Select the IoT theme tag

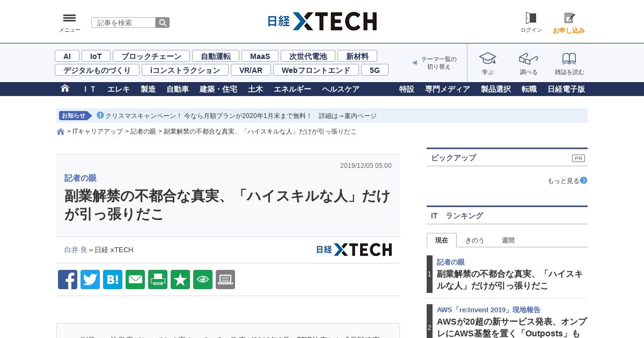click(x=96, y=56)
